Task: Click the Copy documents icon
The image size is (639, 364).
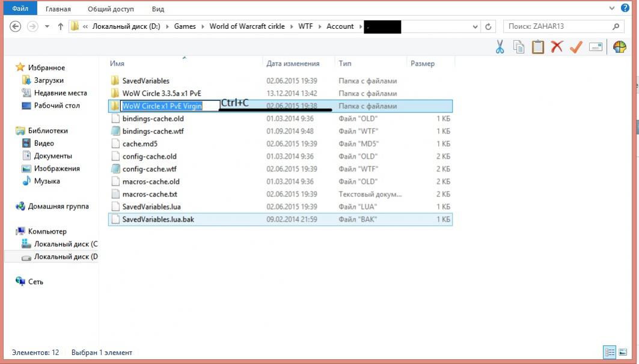Action: (518, 47)
